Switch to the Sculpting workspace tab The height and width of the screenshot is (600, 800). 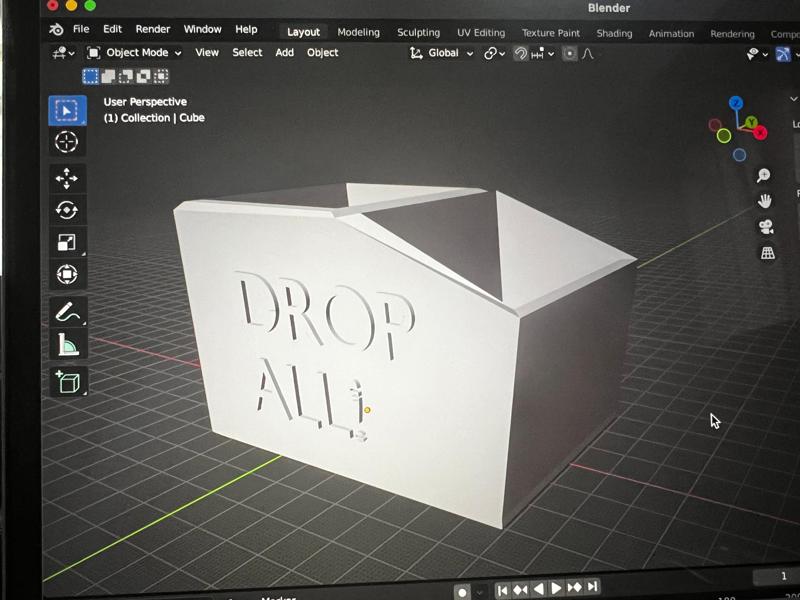click(418, 31)
